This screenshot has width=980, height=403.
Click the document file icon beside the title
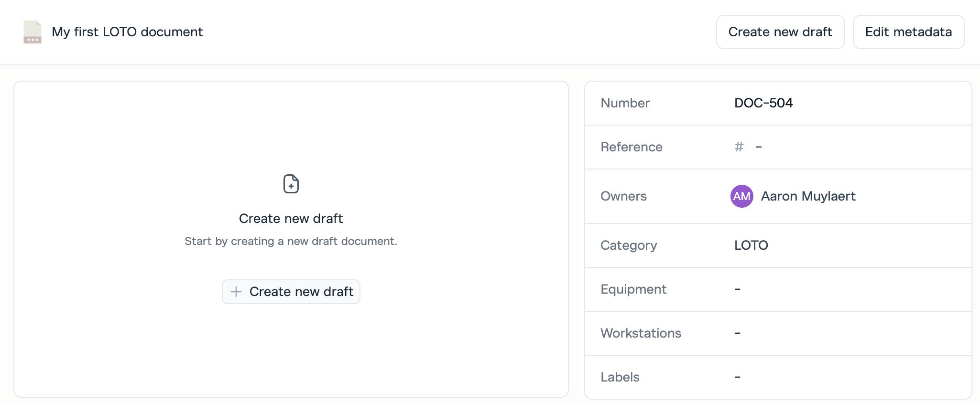tap(33, 32)
